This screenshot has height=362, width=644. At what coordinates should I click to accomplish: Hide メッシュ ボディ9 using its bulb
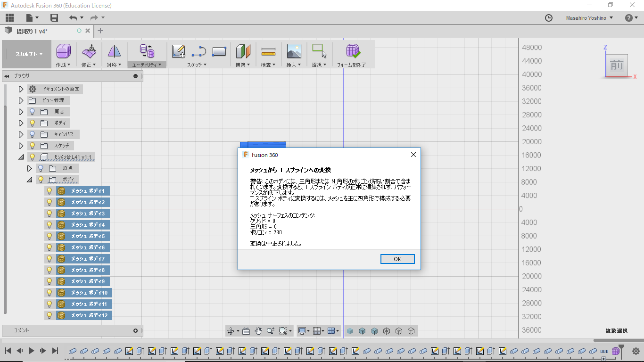(49, 281)
